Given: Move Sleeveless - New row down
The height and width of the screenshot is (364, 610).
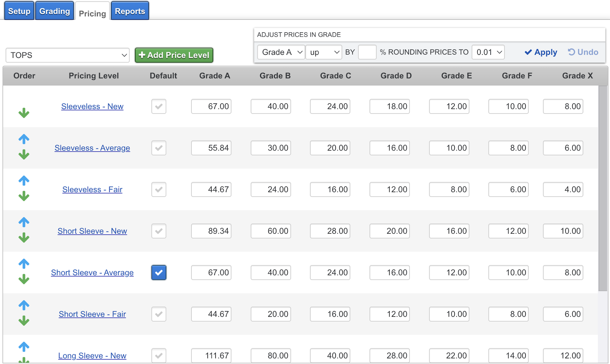Looking at the screenshot, I should coord(24,113).
